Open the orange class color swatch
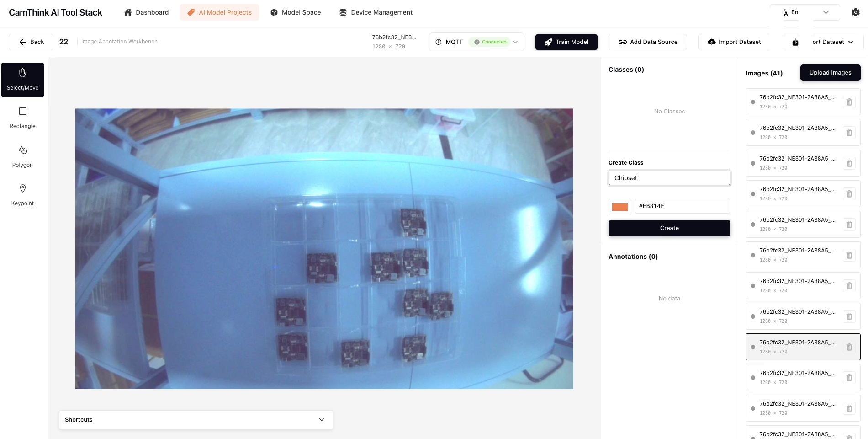 click(619, 207)
